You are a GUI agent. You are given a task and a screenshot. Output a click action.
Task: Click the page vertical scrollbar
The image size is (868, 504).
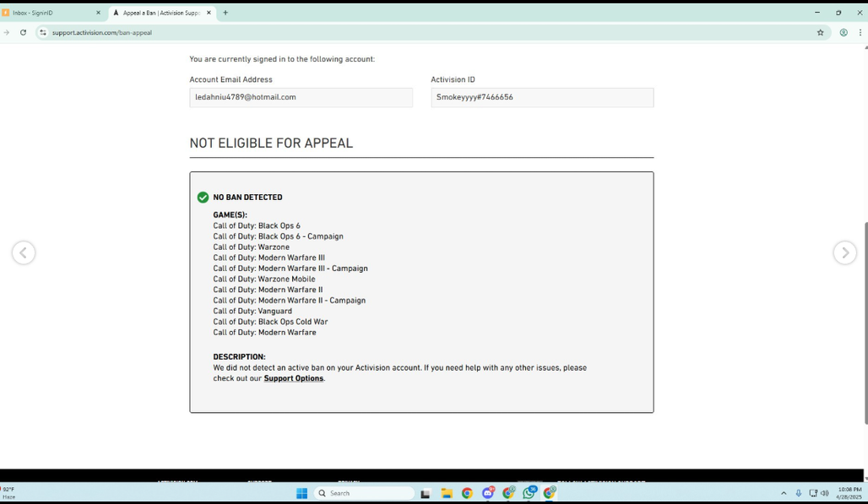click(x=865, y=323)
